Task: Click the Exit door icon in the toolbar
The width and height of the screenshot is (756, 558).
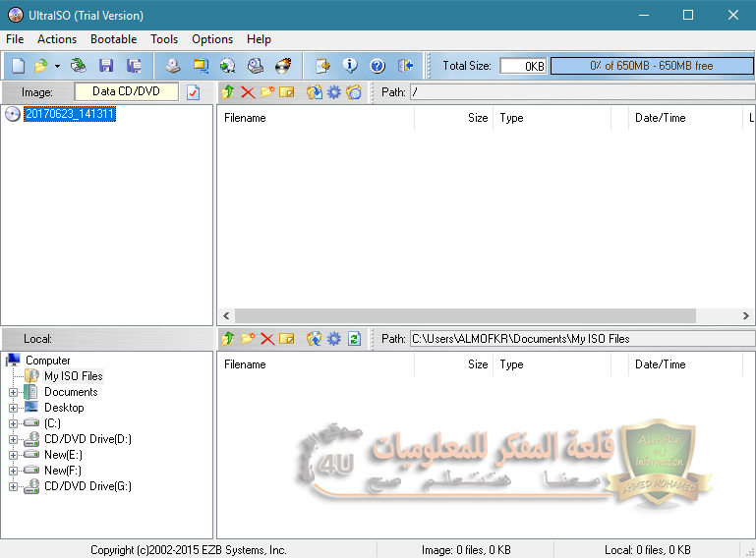Action: click(x=405, y=66)
